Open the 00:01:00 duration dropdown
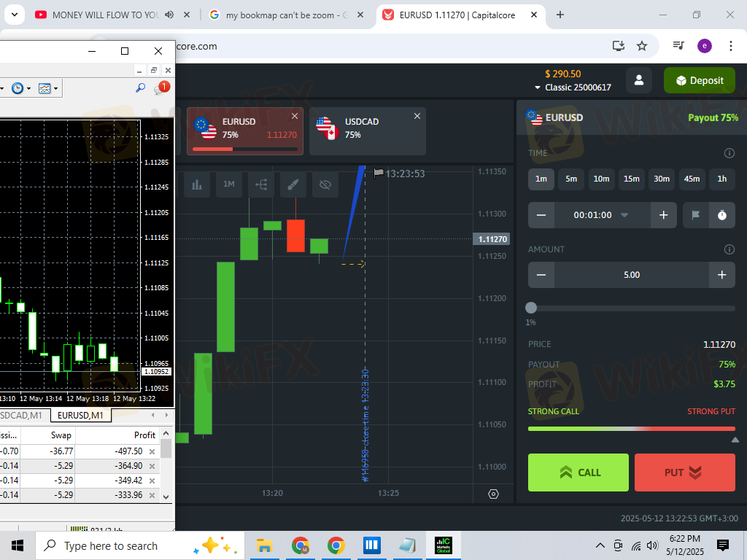 click(602, 215)
